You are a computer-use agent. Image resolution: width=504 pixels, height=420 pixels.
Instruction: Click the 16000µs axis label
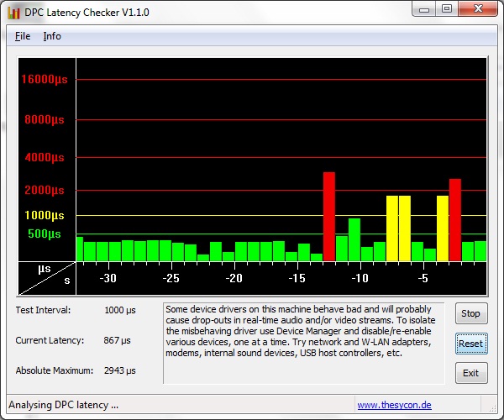point(45,79)
